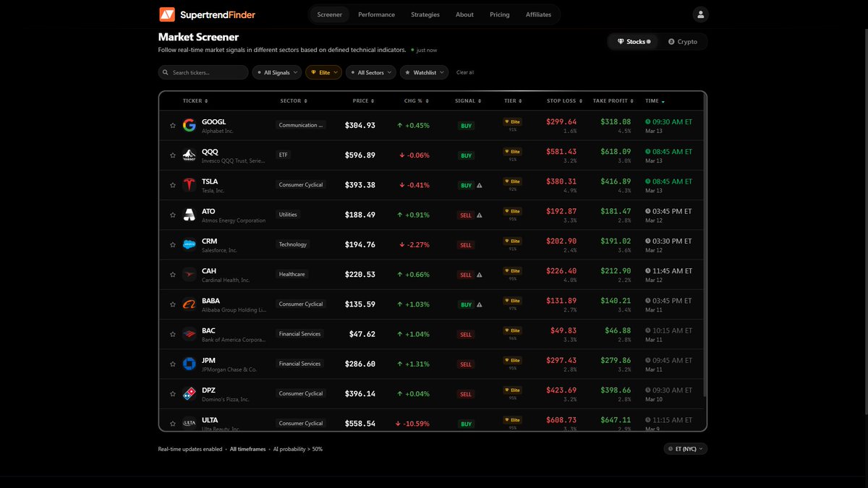Open the All Sectors filter dropdown
Screen dimensions: 868x488
click(371, 72)
